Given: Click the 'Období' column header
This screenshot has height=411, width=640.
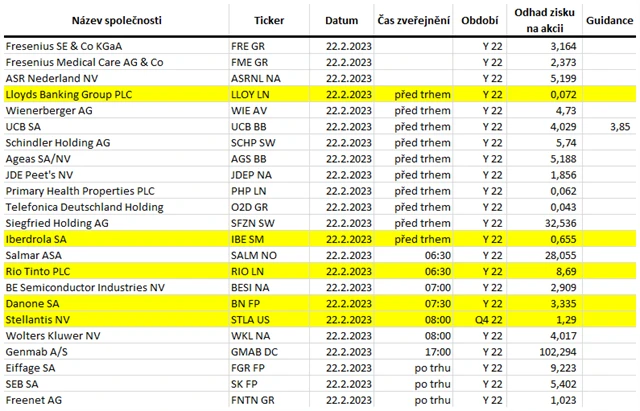Looking at the screenshot, I should point(480,20).
